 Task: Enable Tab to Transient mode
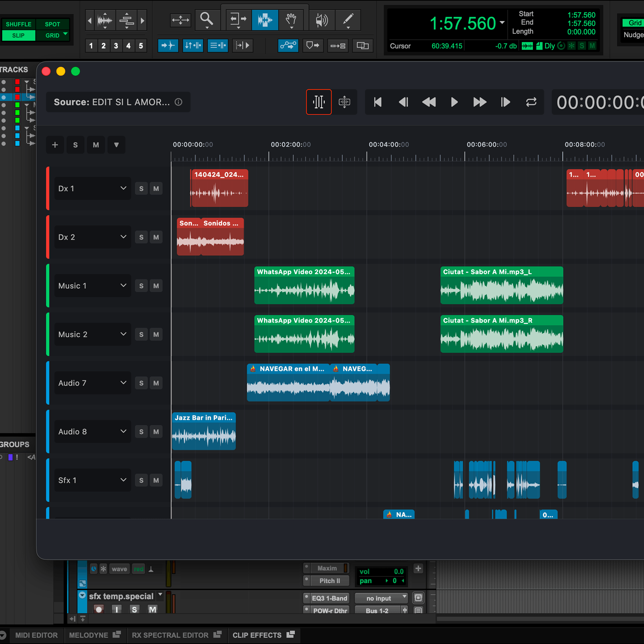[x=168, y=46]
